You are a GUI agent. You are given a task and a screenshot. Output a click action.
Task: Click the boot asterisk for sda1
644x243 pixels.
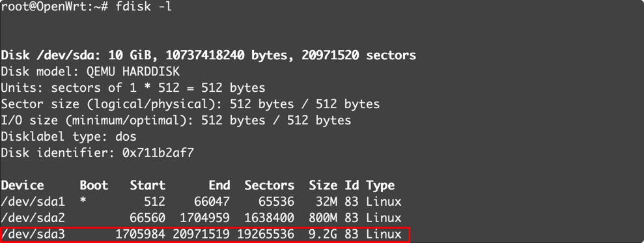84,201
